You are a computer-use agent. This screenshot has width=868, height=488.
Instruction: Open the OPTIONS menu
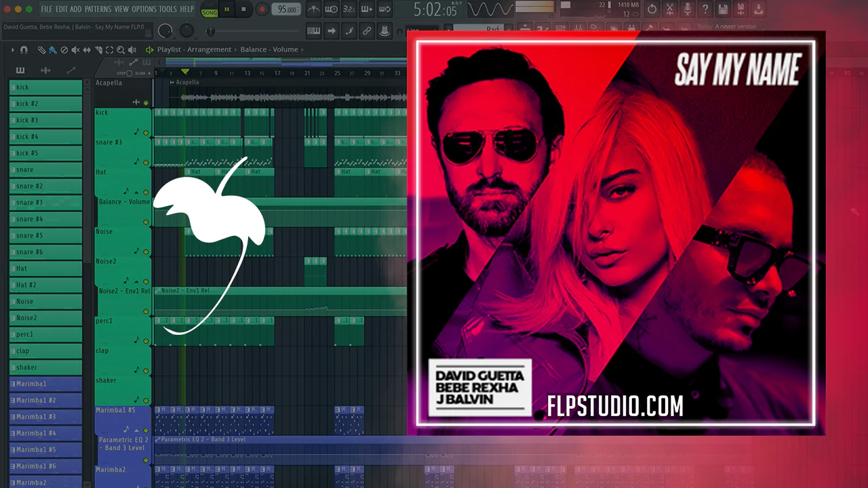point(144,9)
